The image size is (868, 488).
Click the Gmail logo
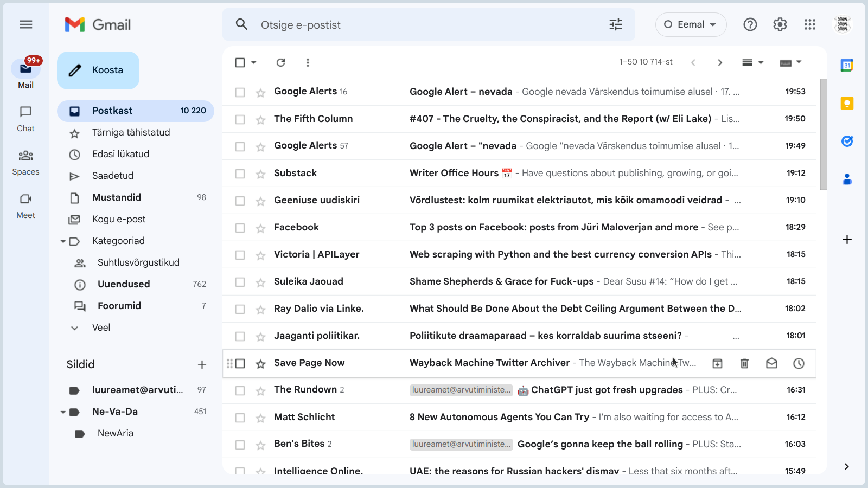[x=98, y=24]
